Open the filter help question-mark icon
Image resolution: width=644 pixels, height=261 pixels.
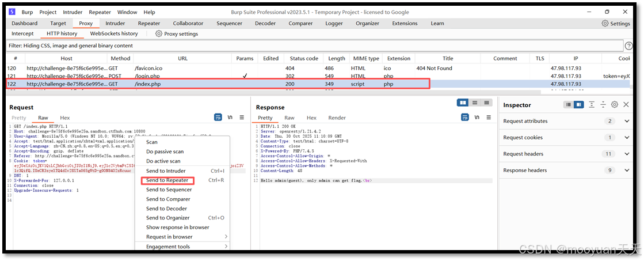click(x=628, y=46)
